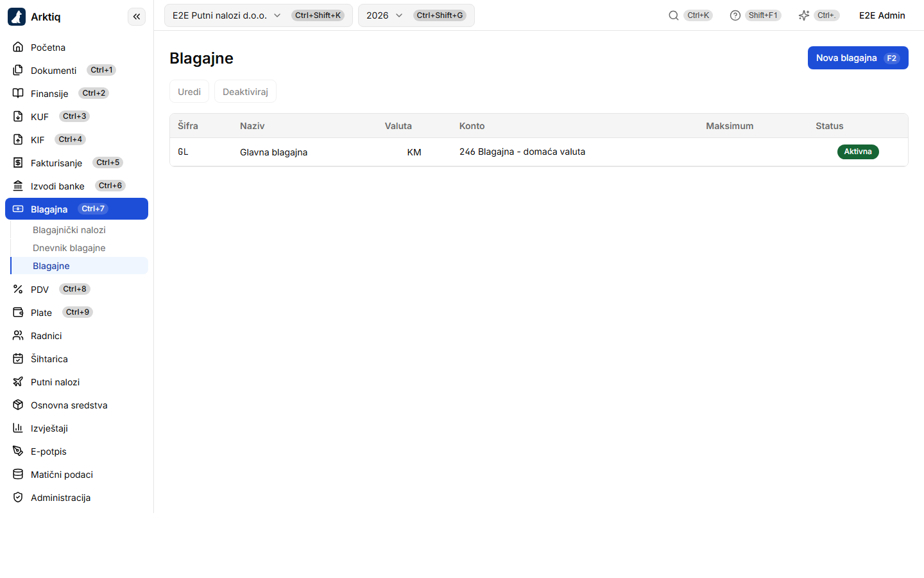Click the Plate wallet icon
This screenshot has width=924, height=578.
(18, 312)
